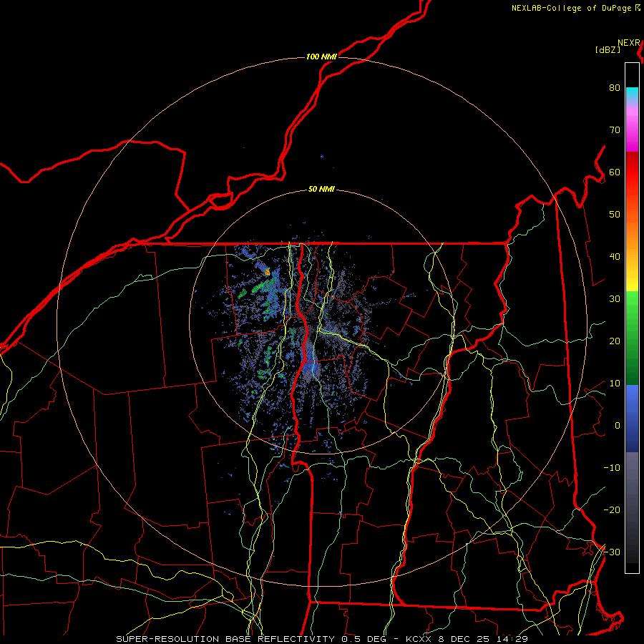Click the -30 value on the dBZ scale
The height and width of the screenshot is (644, 644).
(612, 552)
